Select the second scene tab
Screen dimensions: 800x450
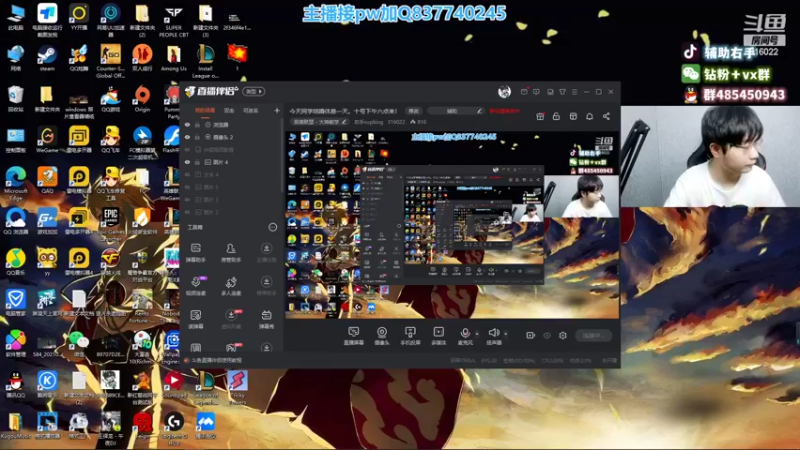(x=229, y=110)
